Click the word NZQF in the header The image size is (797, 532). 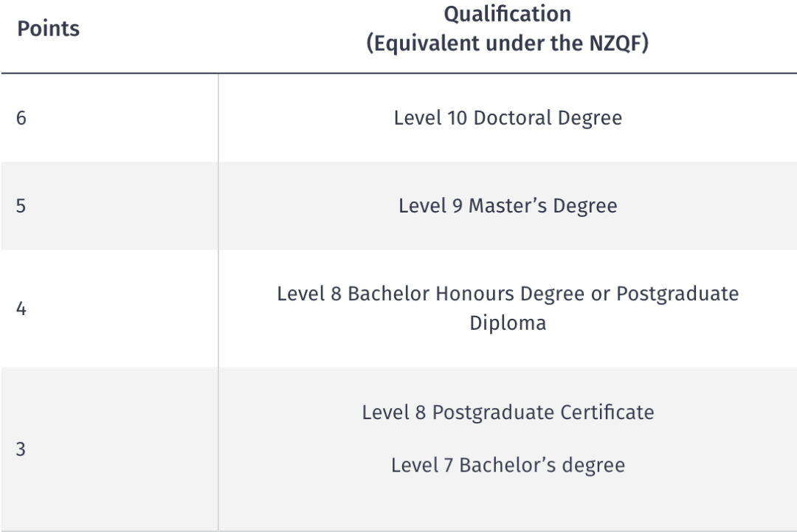(x=615, y=44)
